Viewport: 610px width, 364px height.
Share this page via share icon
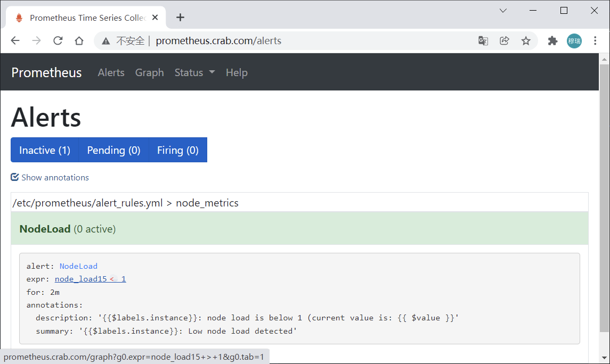coord(505,41)
